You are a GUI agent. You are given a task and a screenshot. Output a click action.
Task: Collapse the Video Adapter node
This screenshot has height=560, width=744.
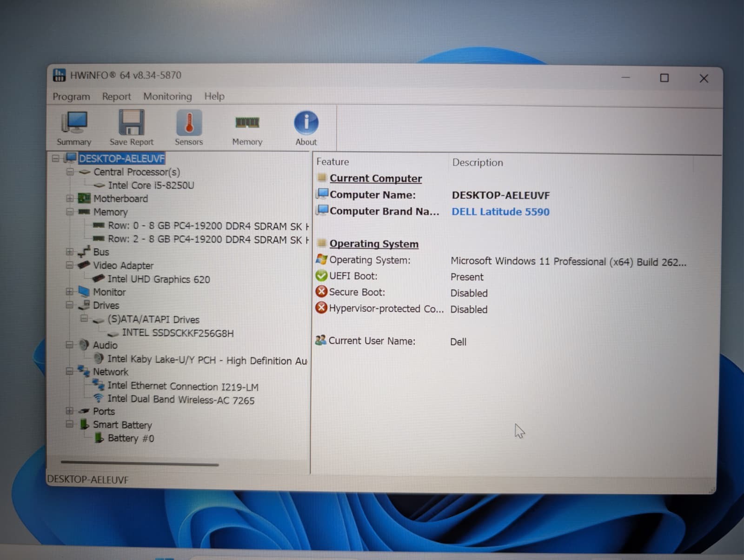click(x=70, y=265)
